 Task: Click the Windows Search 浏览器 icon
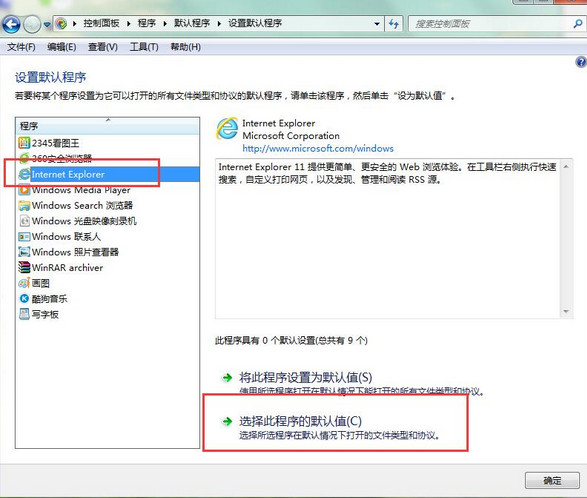(24, 206)
